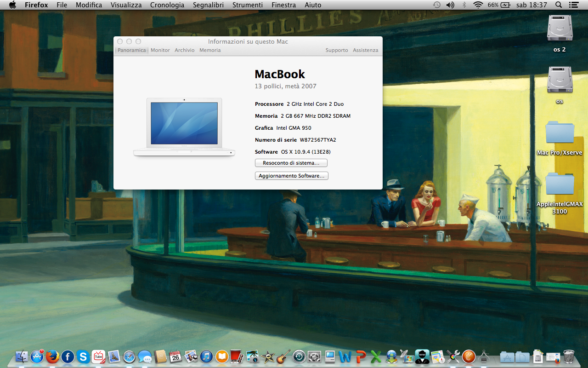
Task: Open Finder from the Dock
Action: pyautogui.click(x=22, y=356)
